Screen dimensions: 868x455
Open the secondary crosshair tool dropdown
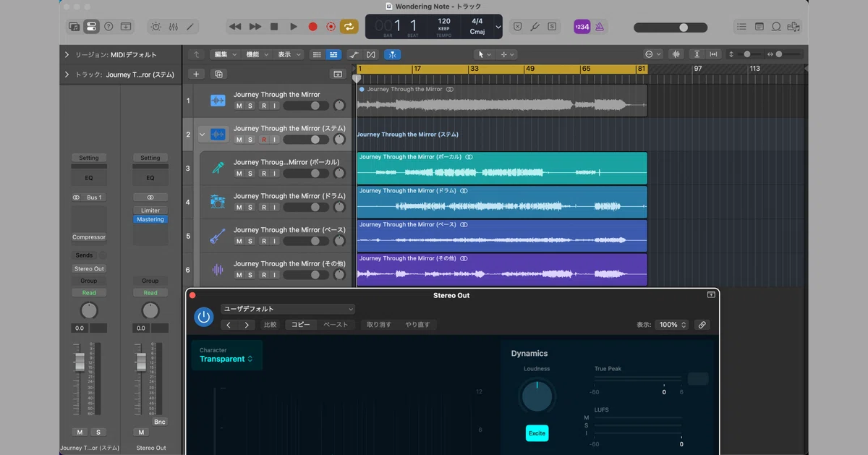pyautogui.click(x=507, y=54)
